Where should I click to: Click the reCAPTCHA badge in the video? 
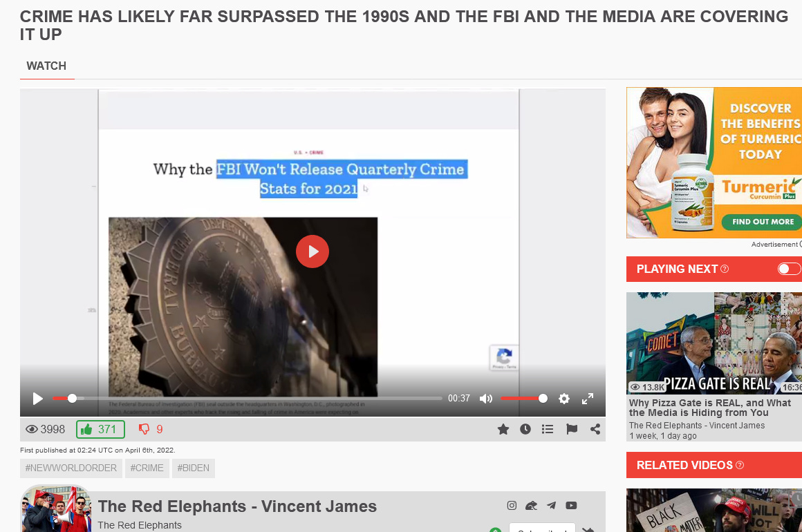504,358
